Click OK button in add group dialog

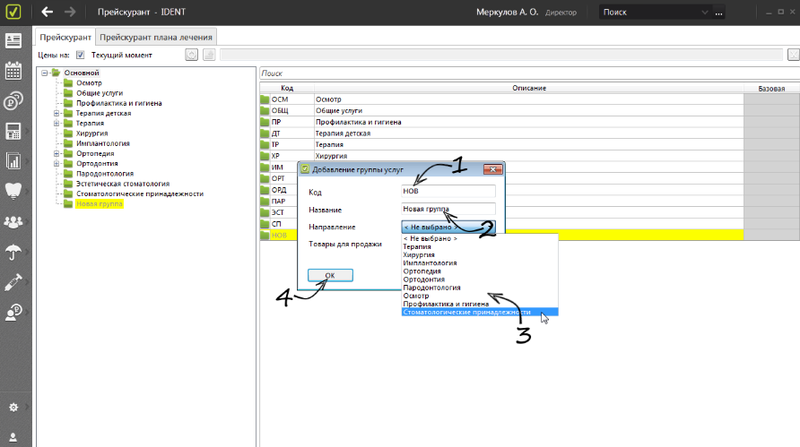point(331,275)
